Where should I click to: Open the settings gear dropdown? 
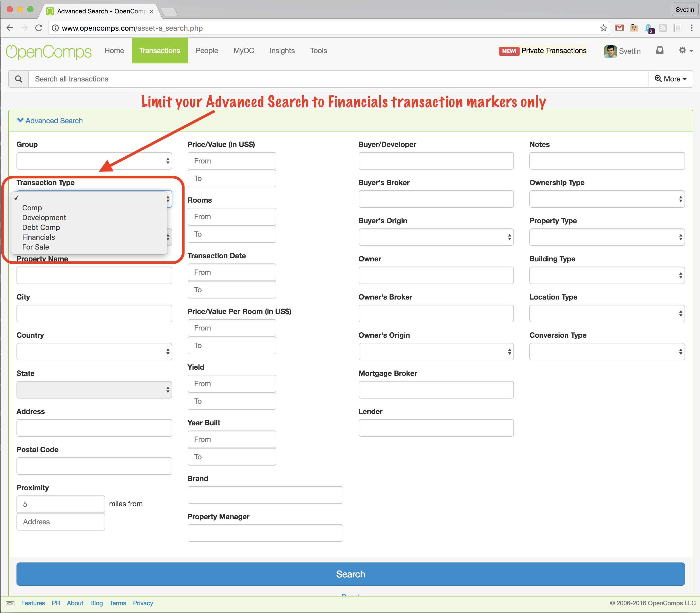686,51
